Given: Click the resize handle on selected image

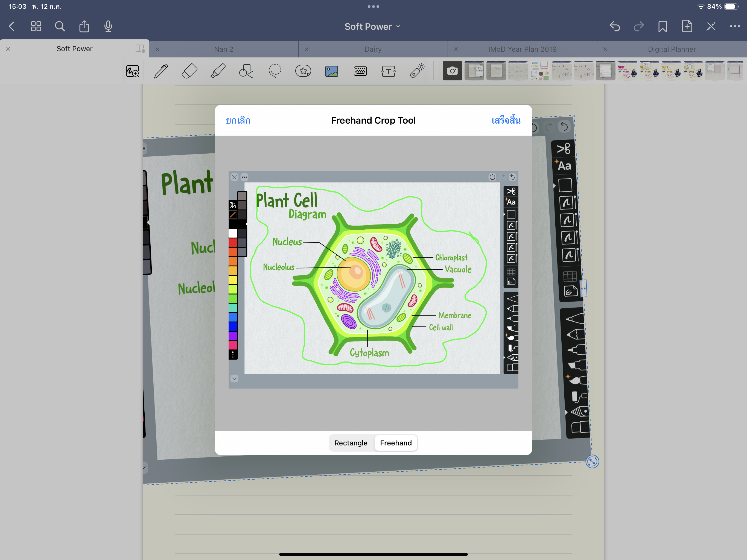Looking at the screenshot, I should pos(592,461).
